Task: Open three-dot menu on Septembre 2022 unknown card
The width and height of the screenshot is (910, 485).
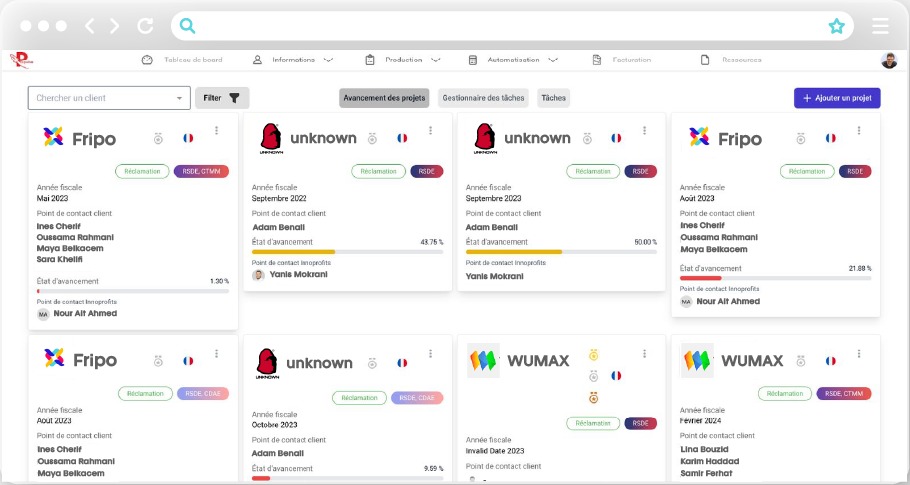Action: coord(431,131)
